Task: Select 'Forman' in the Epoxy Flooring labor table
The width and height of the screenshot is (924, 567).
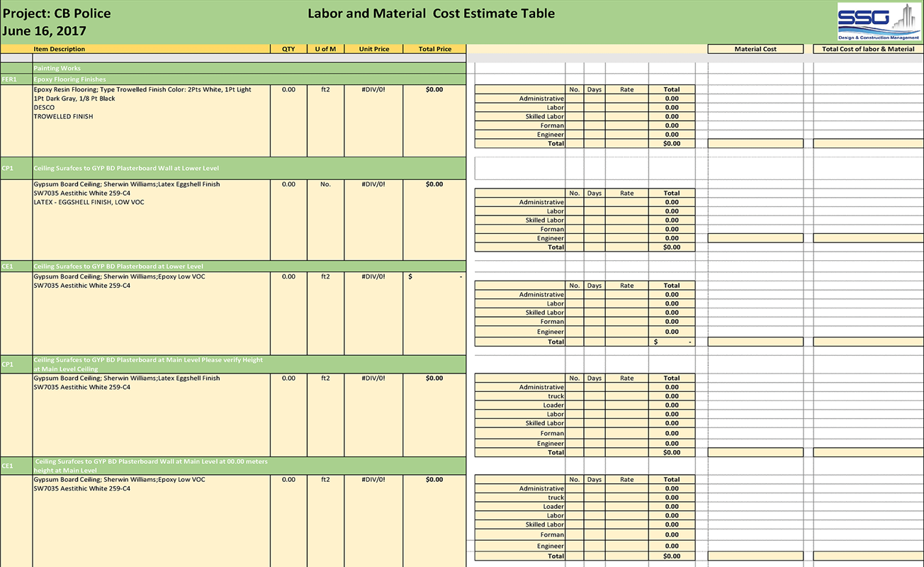Action: point(520,125)
